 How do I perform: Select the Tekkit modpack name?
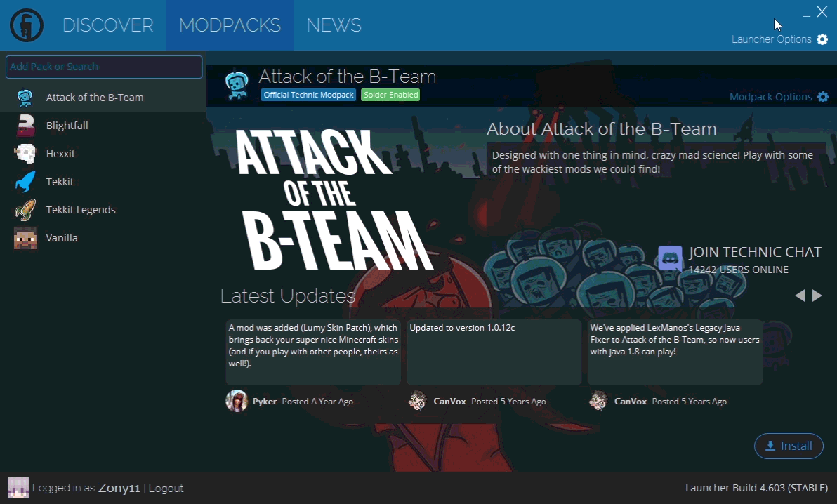point(60,182)
